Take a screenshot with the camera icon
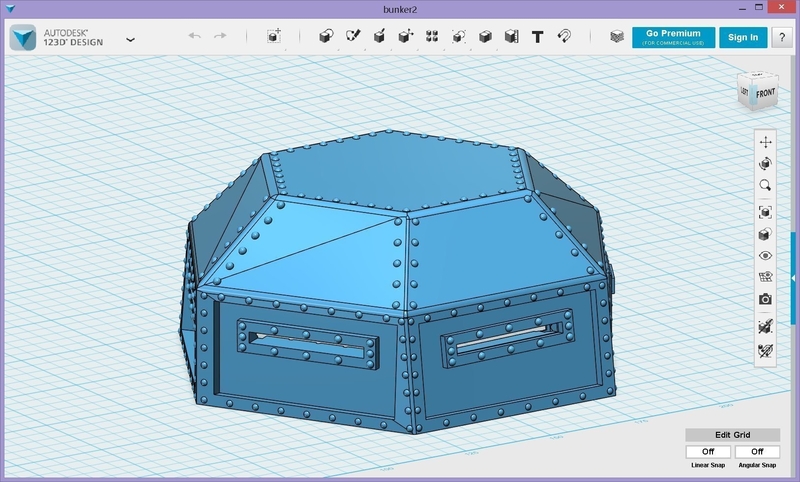The image size is (800, 482). (765, 299)
